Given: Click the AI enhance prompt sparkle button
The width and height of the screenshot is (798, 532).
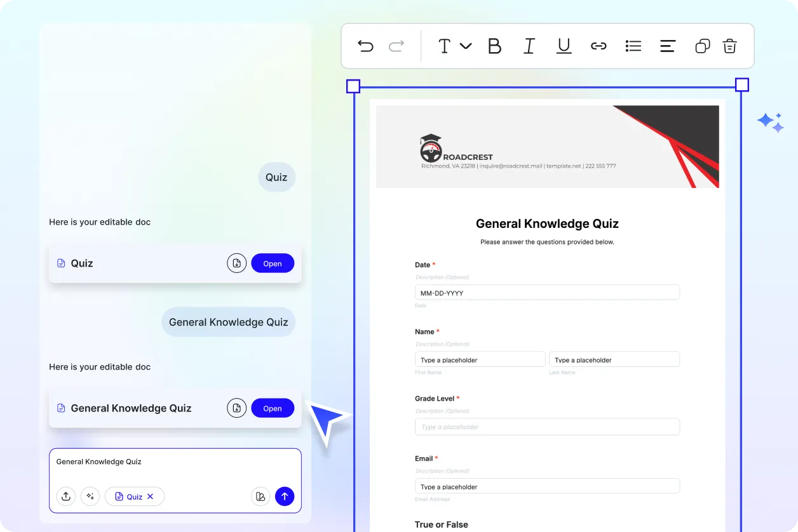Looking at the screenshot, I should pyautogui.click(x=90, y=496).
